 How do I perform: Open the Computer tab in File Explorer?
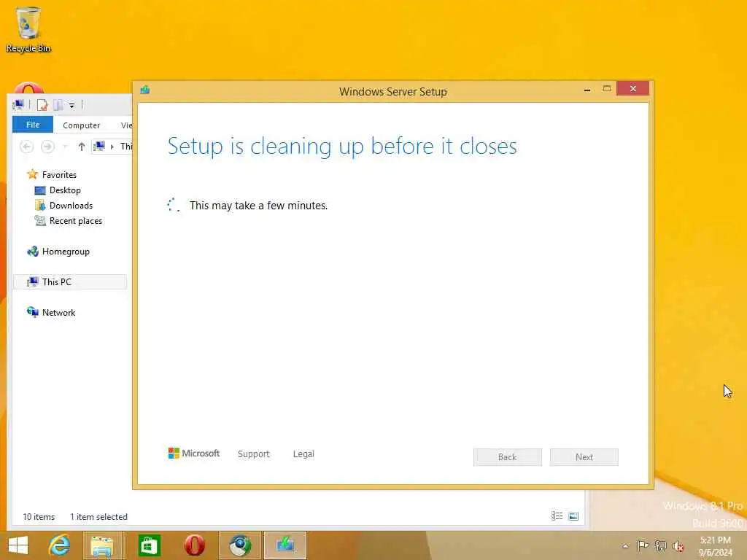pyautogui.click(x=82, y=125)
